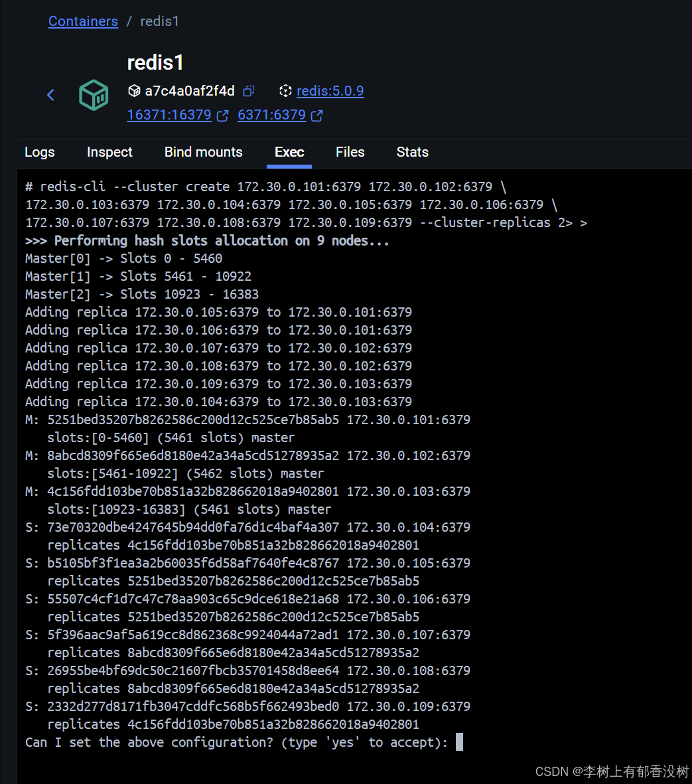Click slave node line 2332d277d8171fb3...
The width and height of the screenshot is (692, 784).
248,706
